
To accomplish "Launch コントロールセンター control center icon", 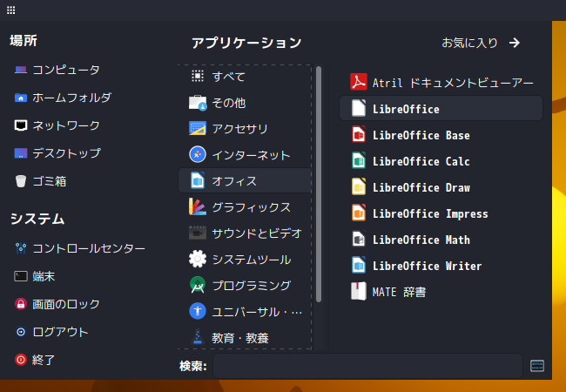I will [21, 248].
